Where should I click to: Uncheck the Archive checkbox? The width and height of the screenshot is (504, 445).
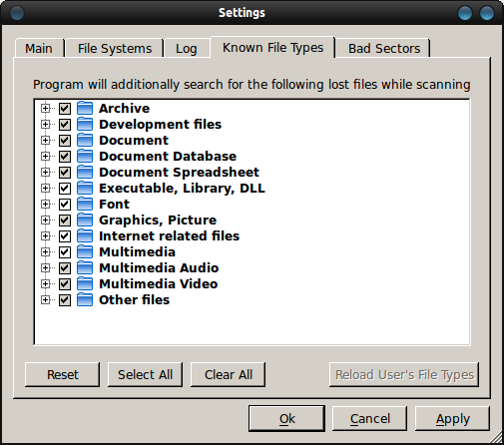pyautogui.click(x=65, y=109)
